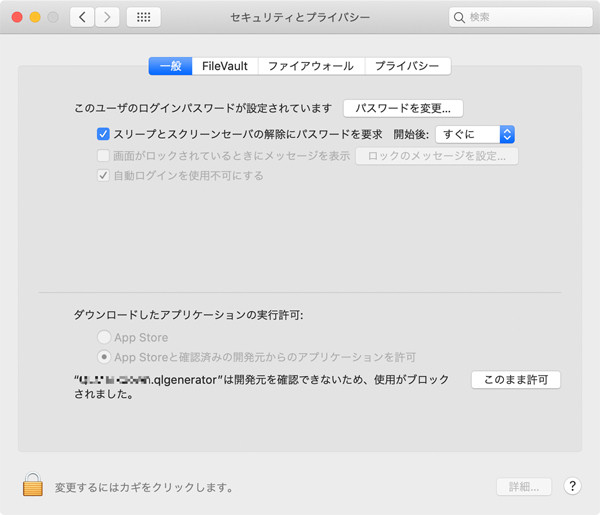
Task: Click ロックのメッセージを設定... button
Action: coord(437,156)
